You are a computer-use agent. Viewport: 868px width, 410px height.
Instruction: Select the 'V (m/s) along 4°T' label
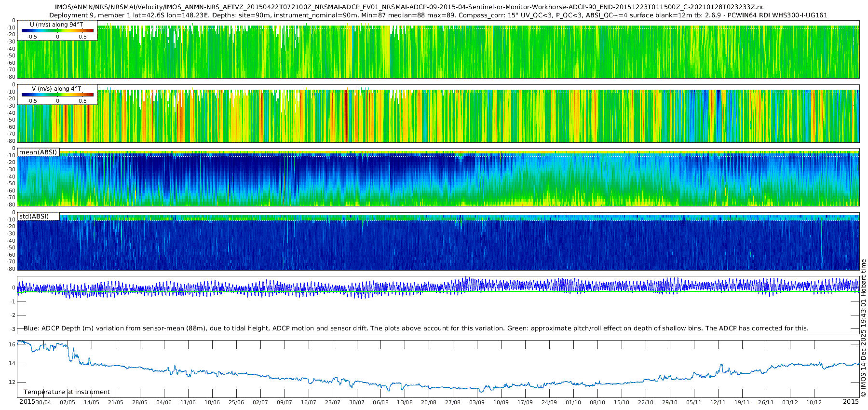pyautogui.click(x=56, y=89)
